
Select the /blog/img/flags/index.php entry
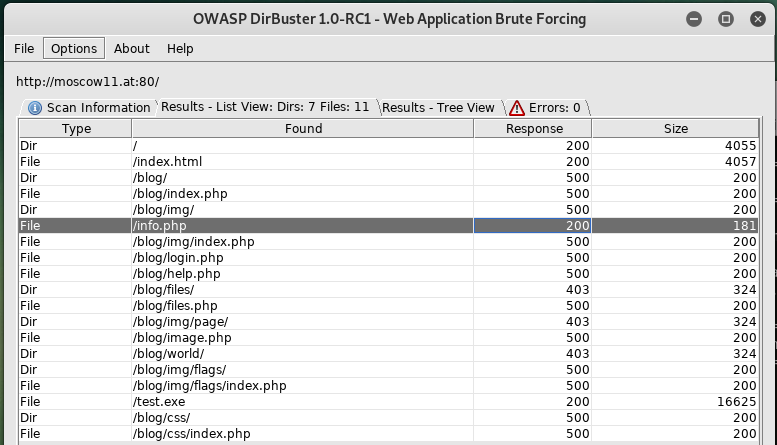tap(389, 386)
